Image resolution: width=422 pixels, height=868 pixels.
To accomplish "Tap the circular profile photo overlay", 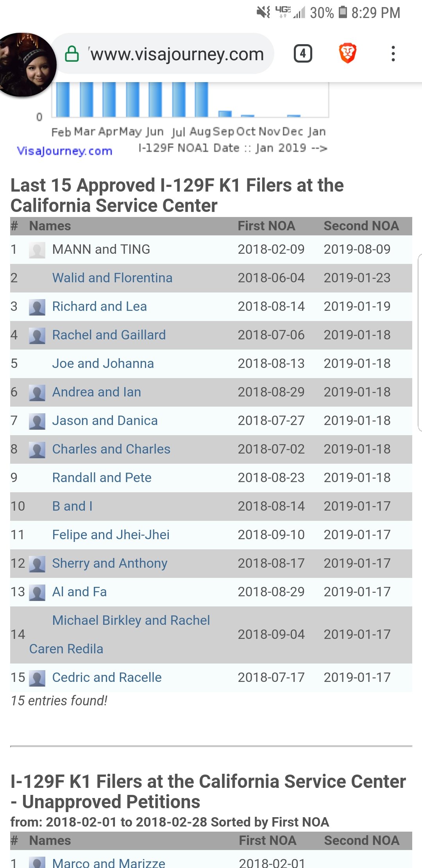I will click(x=27, y=65).
